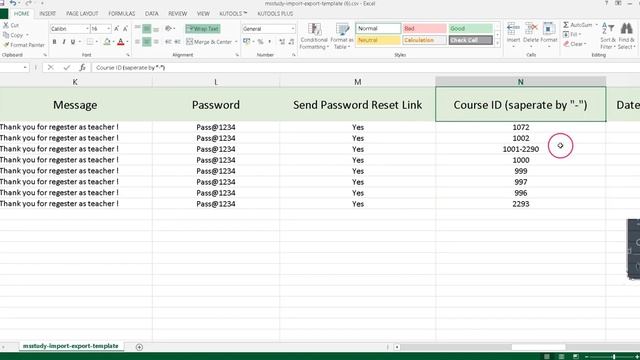Apply the Neutral cell style
The height and width of the screenshot is (360, 640).
tap(378, 40)
